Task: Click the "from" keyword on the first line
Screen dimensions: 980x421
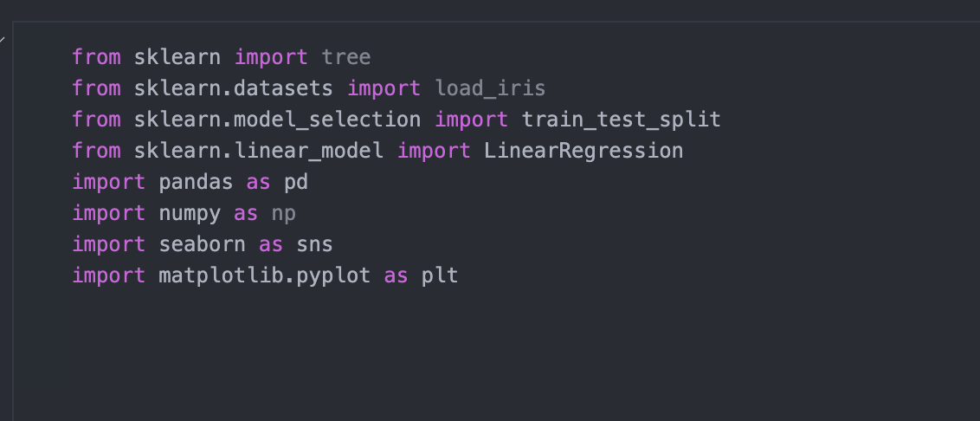Action: coord(96,58)
